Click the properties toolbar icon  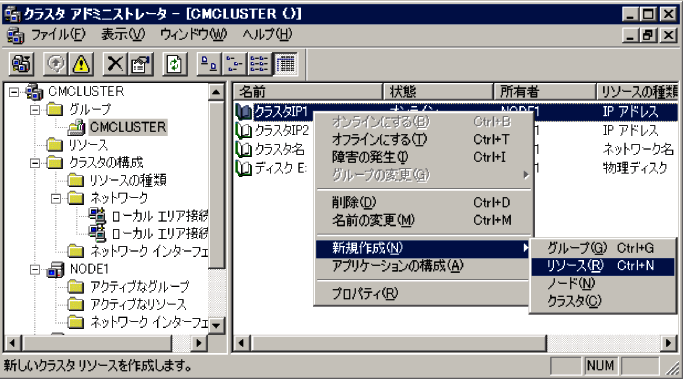pyautogui.click(x=140, y=64)
